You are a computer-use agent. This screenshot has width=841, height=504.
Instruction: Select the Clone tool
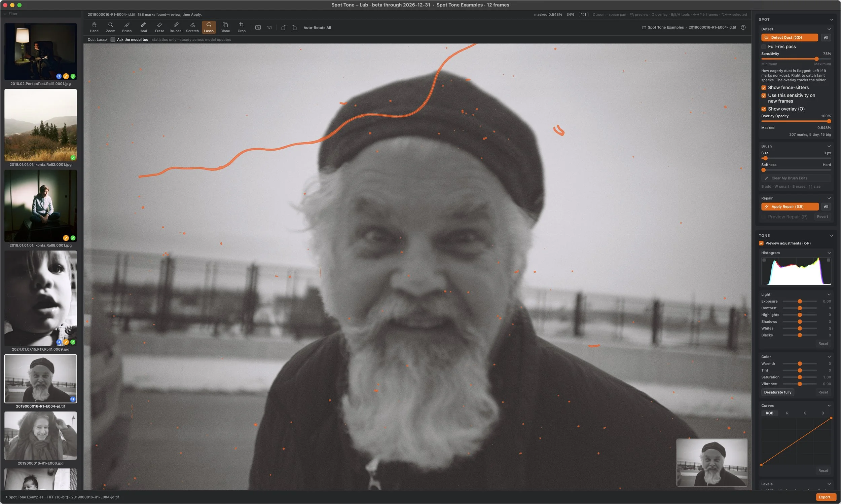coord(225,28)
